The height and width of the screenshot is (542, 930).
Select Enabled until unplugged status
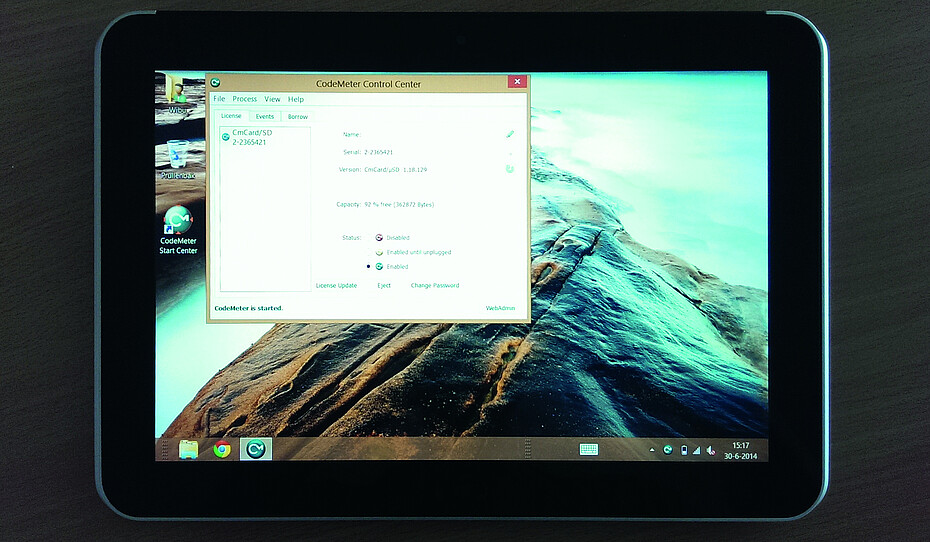coord(413,252)
